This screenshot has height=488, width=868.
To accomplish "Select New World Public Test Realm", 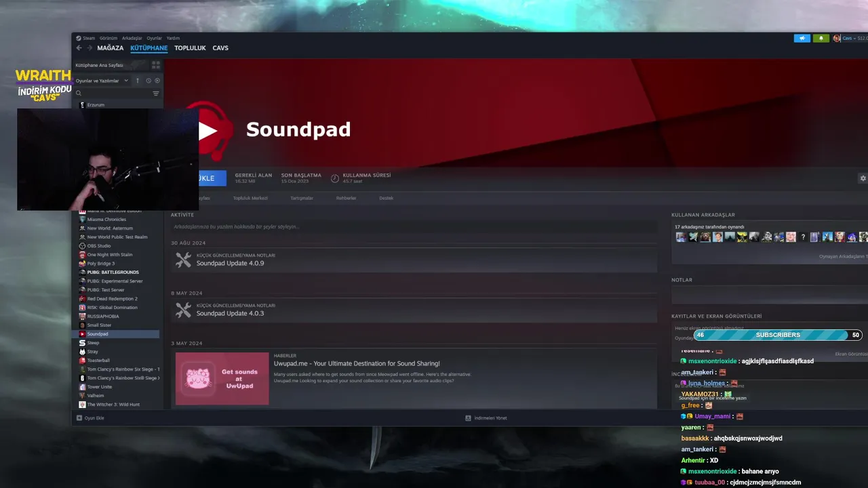I will coord(116,237).
